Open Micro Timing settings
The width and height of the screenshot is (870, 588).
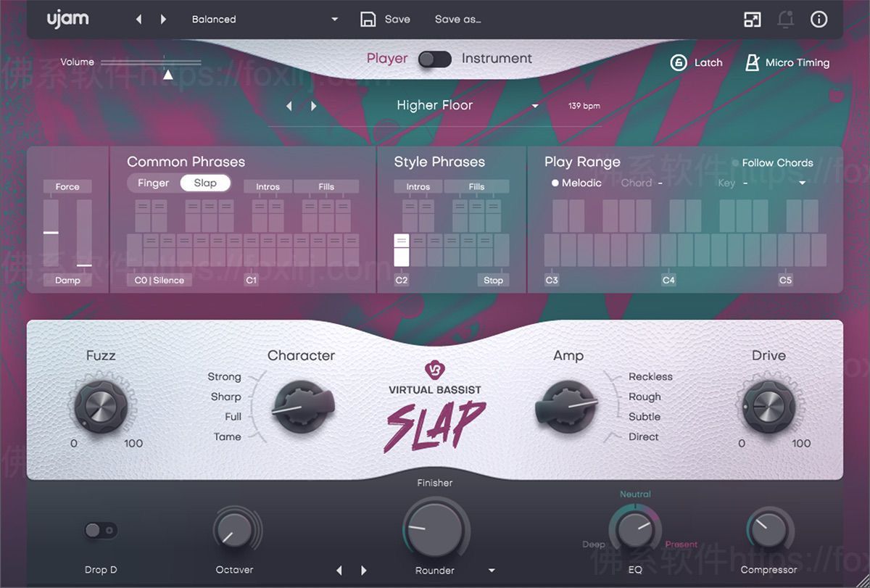(787, 63)
